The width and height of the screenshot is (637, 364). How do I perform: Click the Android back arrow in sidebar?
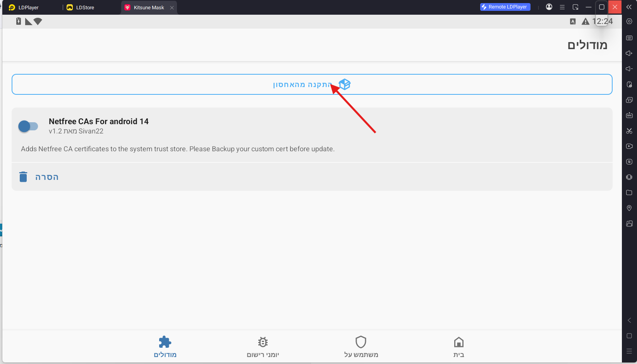coord(629,320)
